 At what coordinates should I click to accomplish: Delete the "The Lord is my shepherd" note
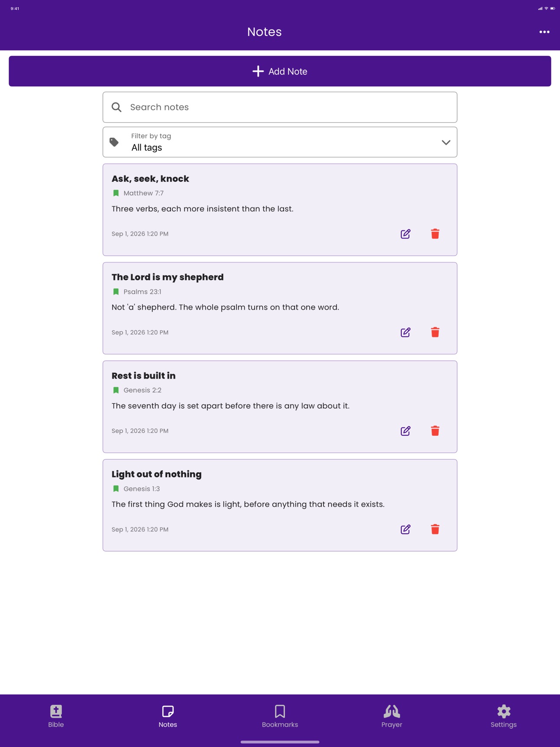[x=435, y=332]
